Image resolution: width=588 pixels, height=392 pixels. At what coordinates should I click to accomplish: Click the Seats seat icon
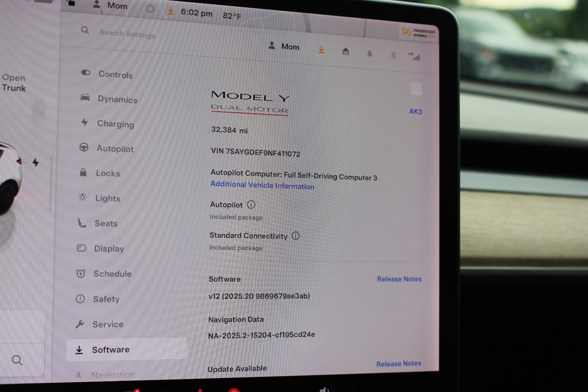82,222
